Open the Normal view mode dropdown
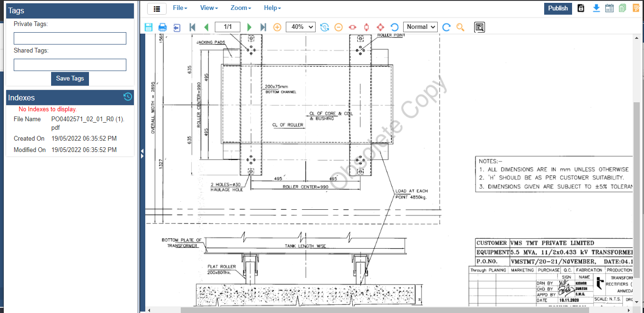This screenshot has width=644, height=313. [x=420, y=27]
